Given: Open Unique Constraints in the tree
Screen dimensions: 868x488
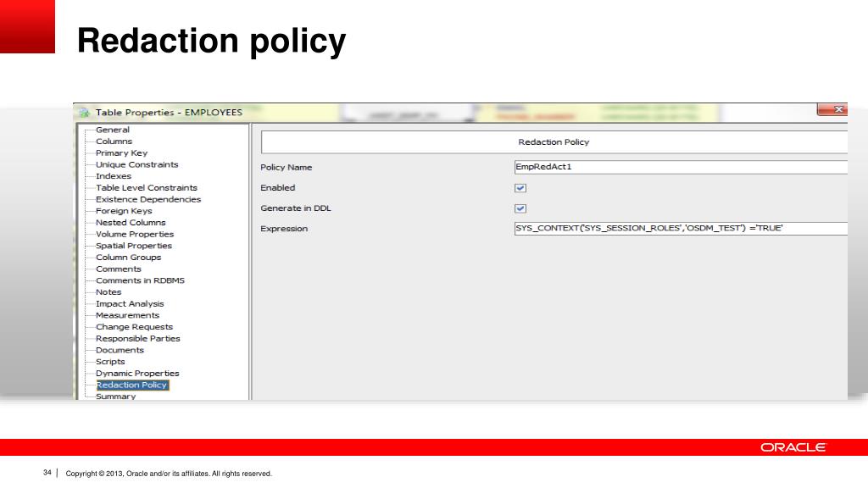Looking at the screenshot, I should pos(136,164).
